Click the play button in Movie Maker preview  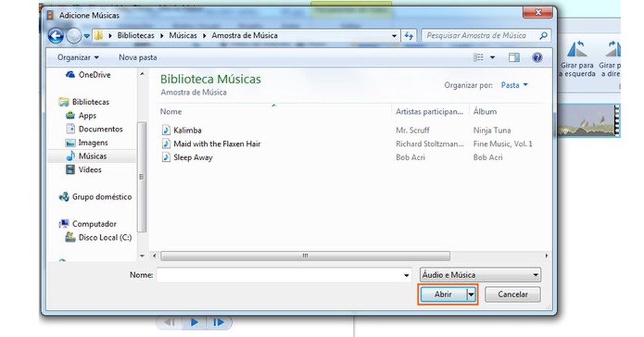tap(194, 322)
